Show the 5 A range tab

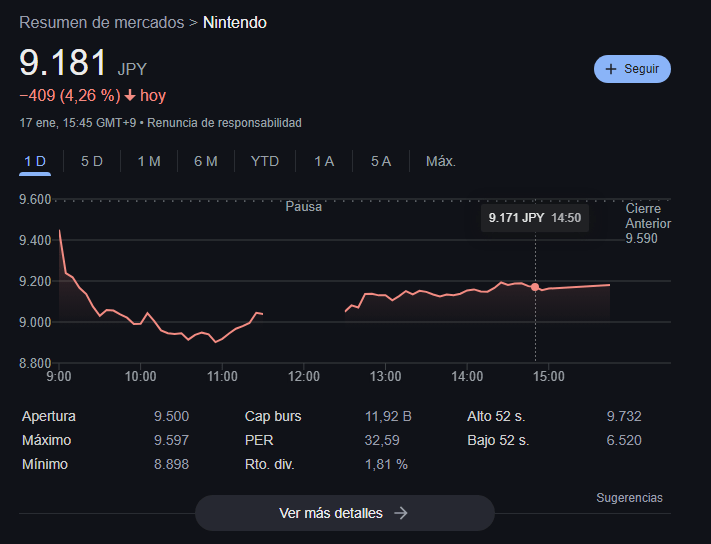click(x=381, y=161)
